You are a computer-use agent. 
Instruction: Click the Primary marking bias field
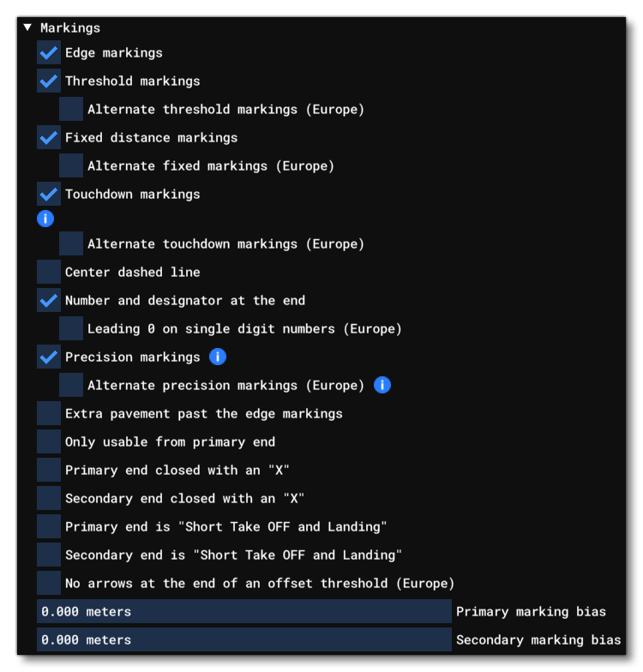[x=243, y=612]
